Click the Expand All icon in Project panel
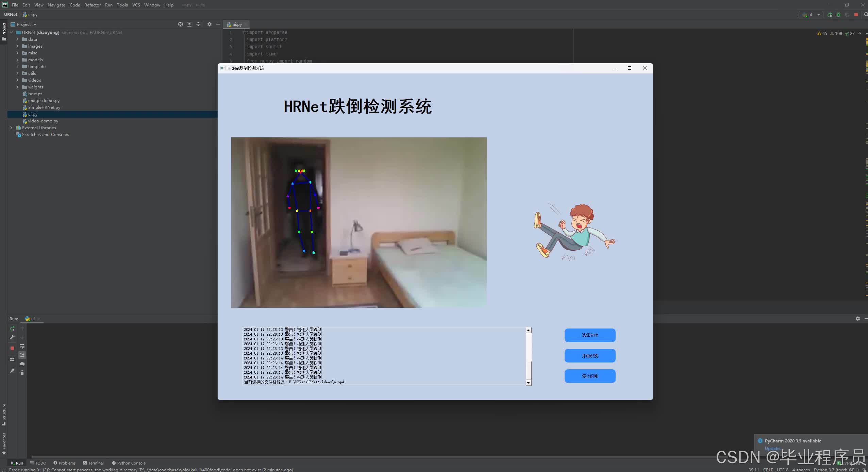The image size is (868, 472). pyautogui.click(x=189, y=24)
